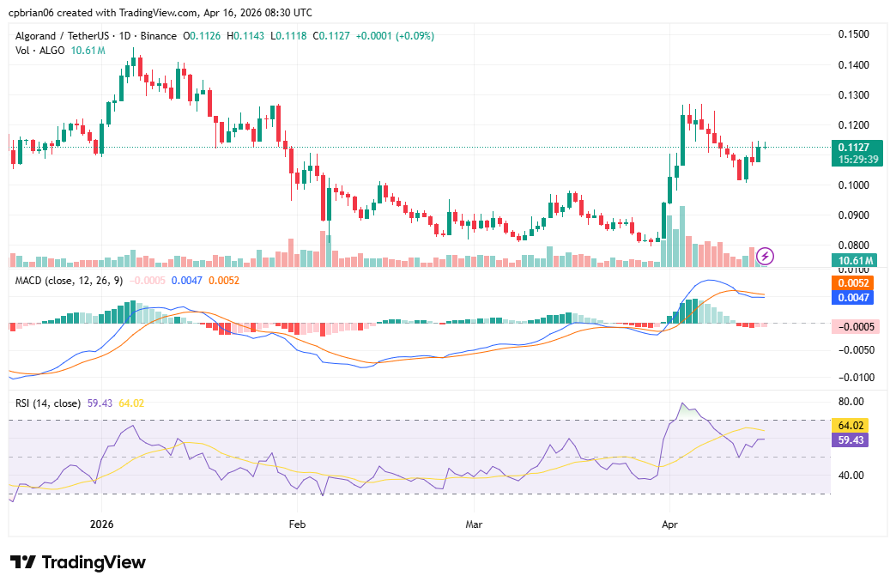The width and height of the screenshot is (896, 588).
Task: Click Apr on the time axis
Action: tap(670, 524)
